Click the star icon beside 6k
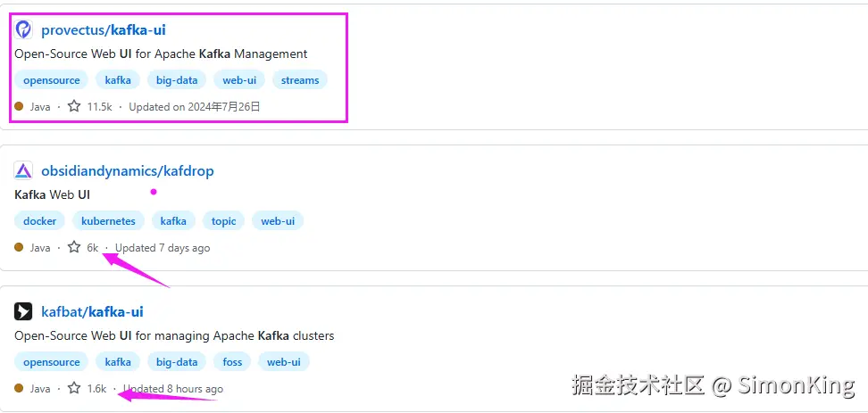Screen dimensions: 868x413 pyautogui.click(x=74, y=247)
